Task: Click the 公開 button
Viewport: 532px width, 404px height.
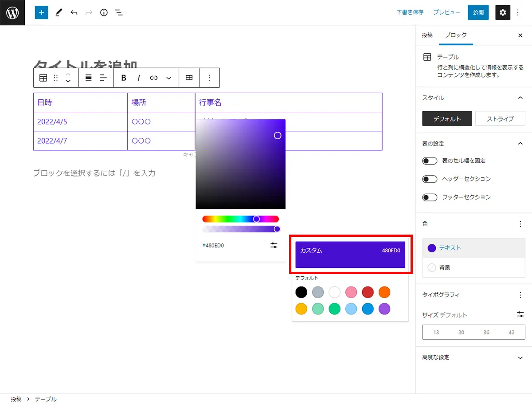Action: coord(478,12)
